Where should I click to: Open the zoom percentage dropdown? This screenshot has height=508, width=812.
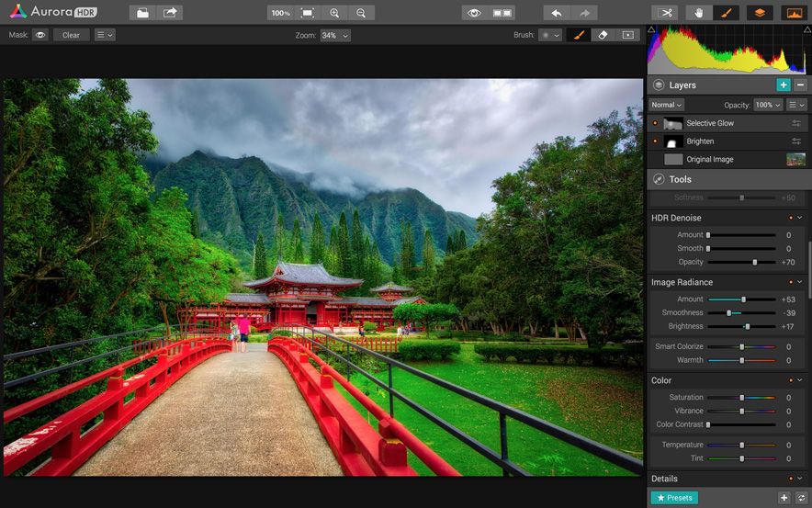click(335, 35)
